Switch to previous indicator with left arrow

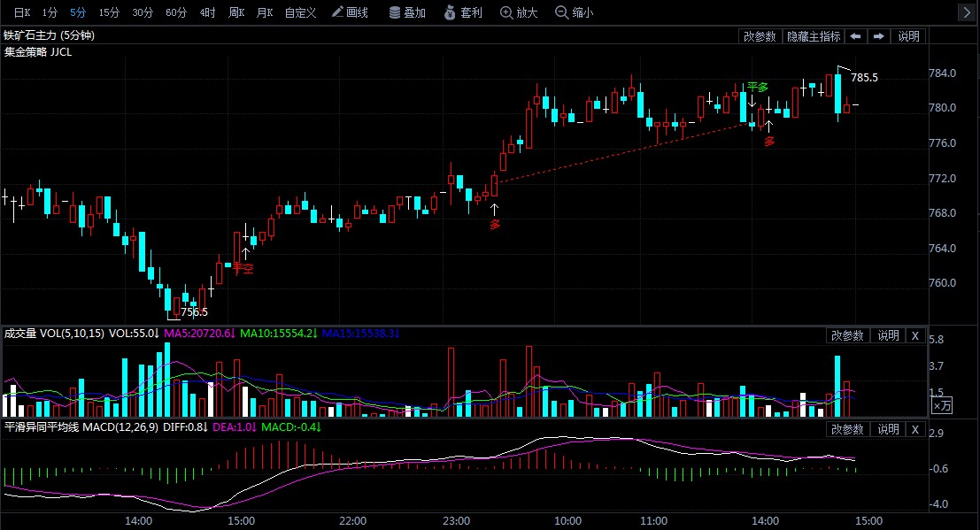(855, 36)
